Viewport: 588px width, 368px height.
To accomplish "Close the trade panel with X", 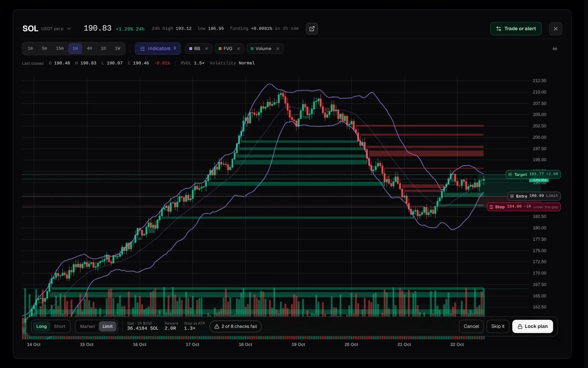I will (555, 29).
